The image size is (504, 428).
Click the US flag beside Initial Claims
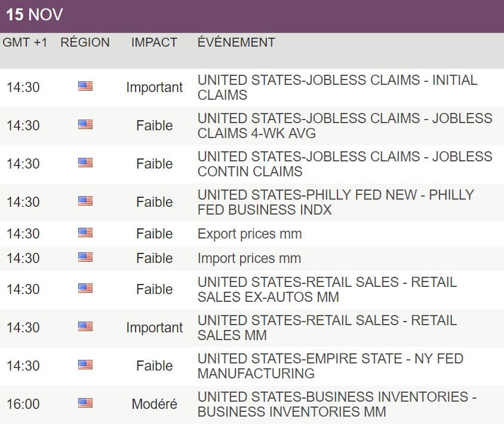point(85,87)
